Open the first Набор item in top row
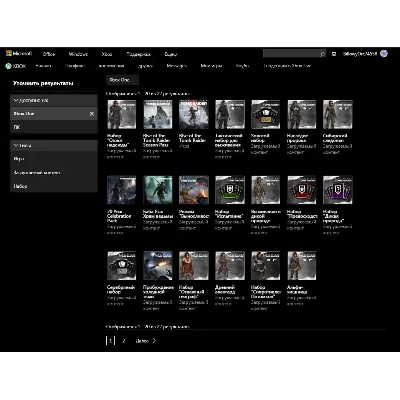The image size is (400, 400). click(x=122, y=114)
